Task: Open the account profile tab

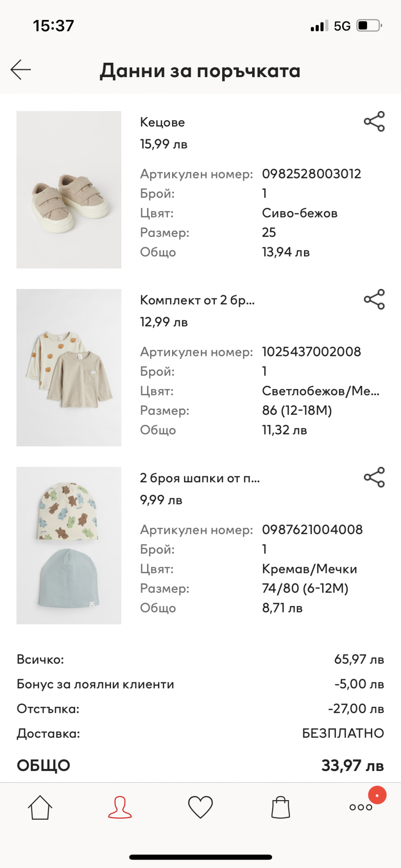Action: click(x=120, y=807)
